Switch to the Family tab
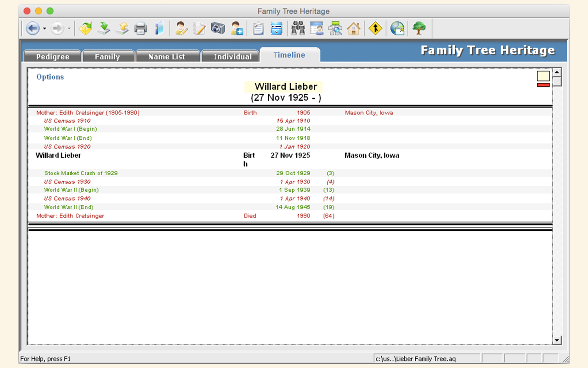The height and width of the screenshot is (368, 588). tap(107, 56)
